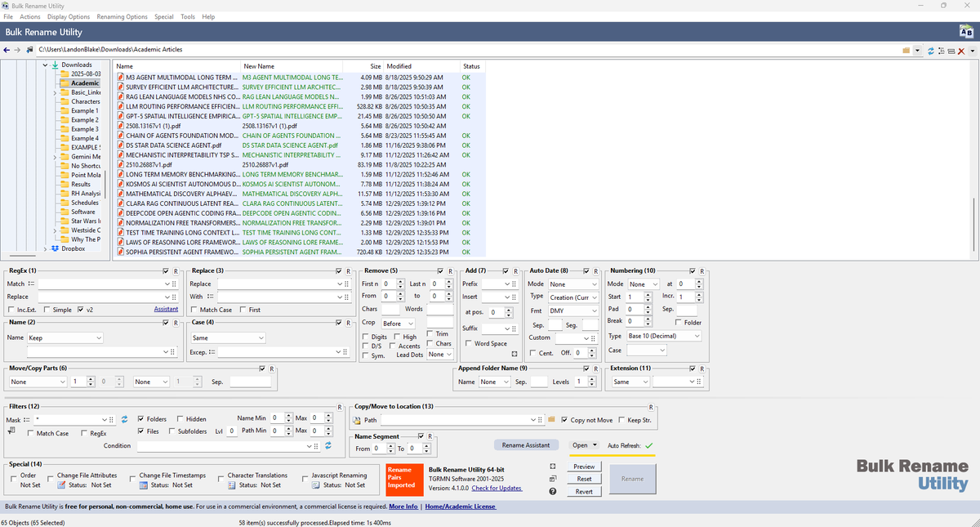Image resolution: width=980 pixels, height=527 pixels.
Task: Click the Auto Refresh green checkmark
Action: pyautogui.click(x=649, y=445)
